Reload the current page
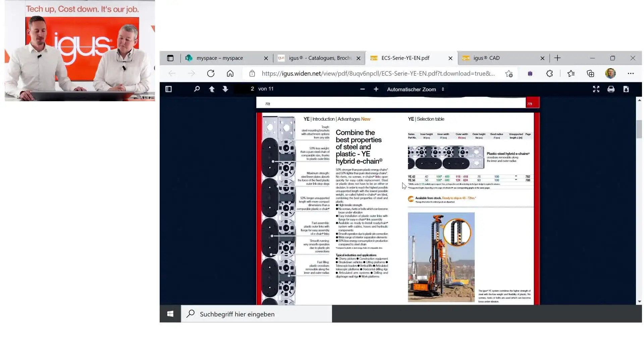Screen dimensions: 644x362 [211, 73]
